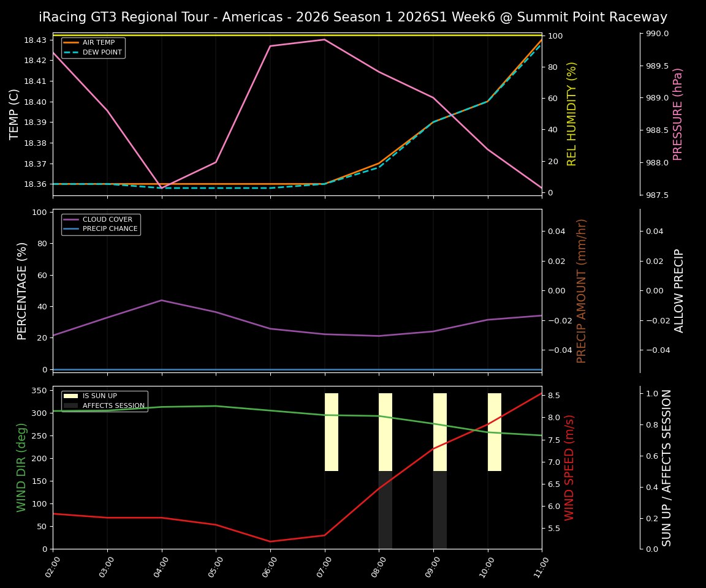Viewport: 706px width, 588px height.
Task: Expand the cloud panel legend box
Action: [100, 224]
